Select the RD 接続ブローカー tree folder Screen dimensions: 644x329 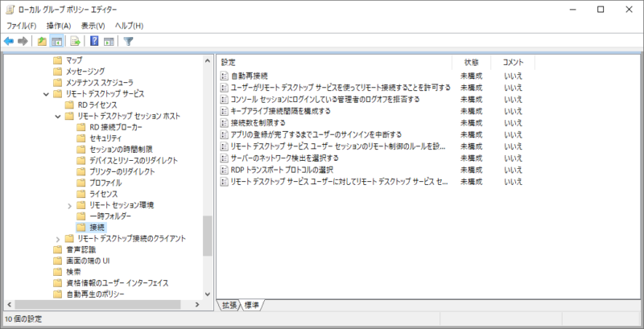pyautogui.click(x=116, y=127)
